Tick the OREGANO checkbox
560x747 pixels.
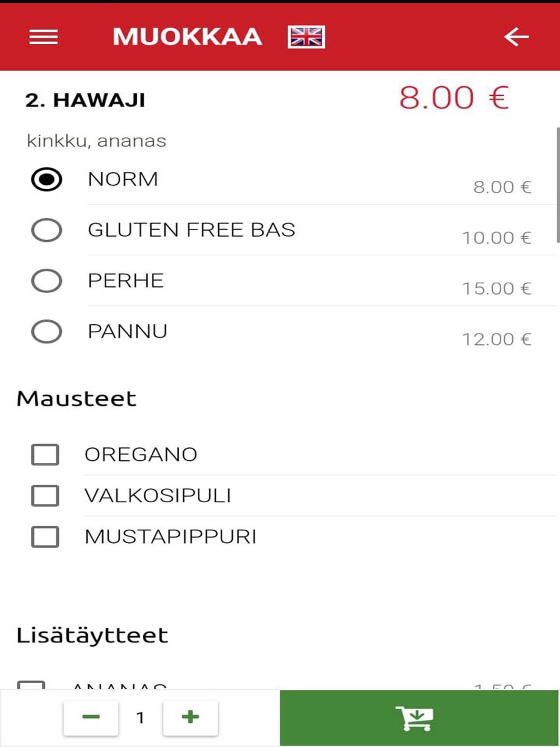(45, 455)
